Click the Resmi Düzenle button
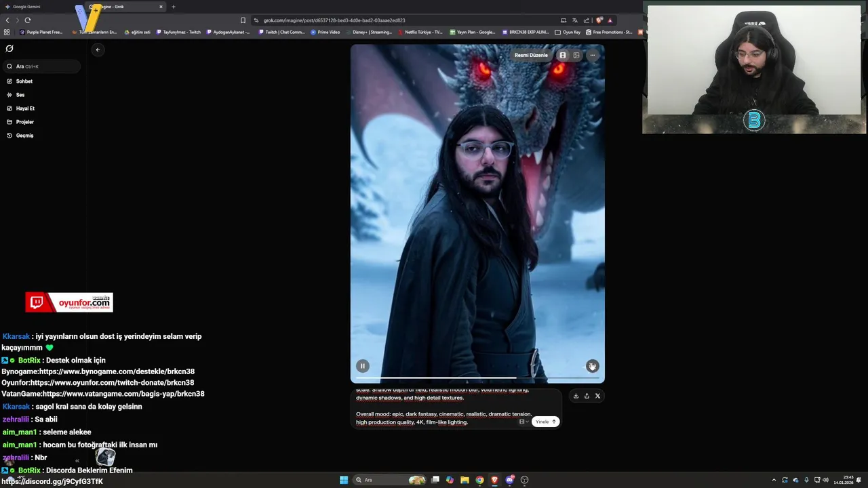The image size is (868, 488). click(x=531, y=55)
